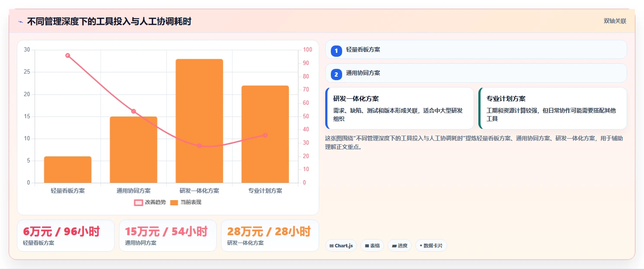Select the 6万元 / 96小时 data card
644x269 pixels.
coord(66,236)
